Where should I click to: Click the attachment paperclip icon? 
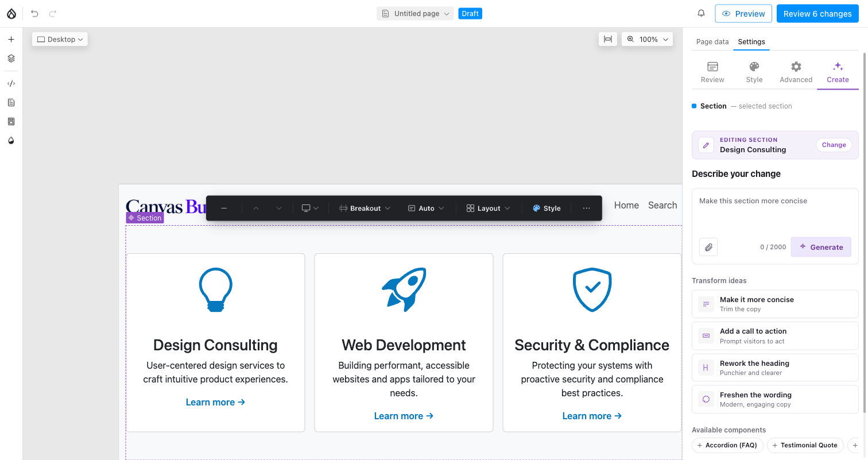pos(708,247)
